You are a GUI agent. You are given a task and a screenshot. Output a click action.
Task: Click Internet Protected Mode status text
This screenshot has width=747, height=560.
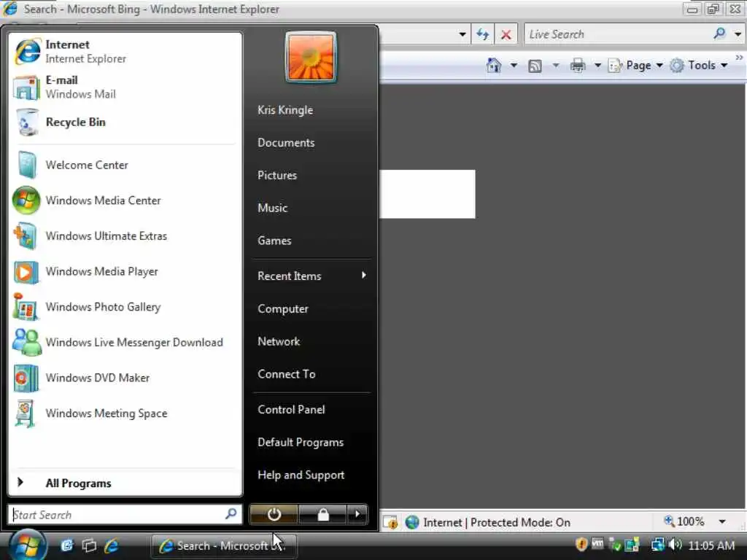pos(496,522)
